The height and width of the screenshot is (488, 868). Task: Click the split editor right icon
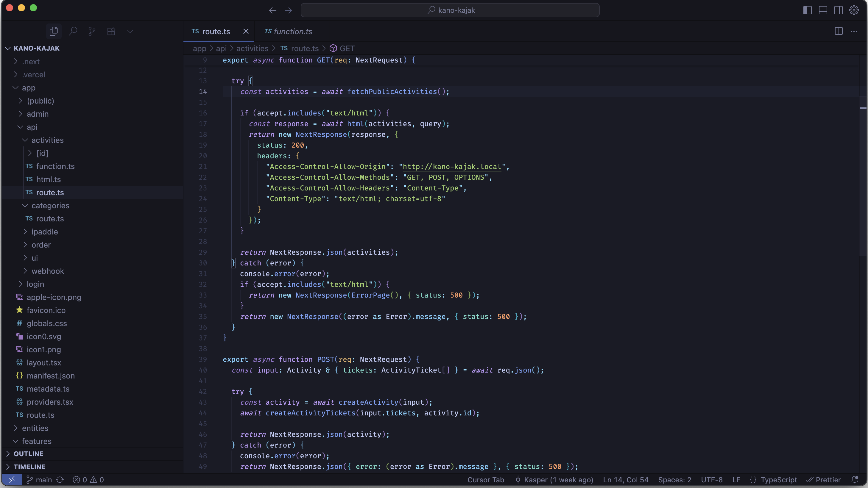(x=839, y=31)
